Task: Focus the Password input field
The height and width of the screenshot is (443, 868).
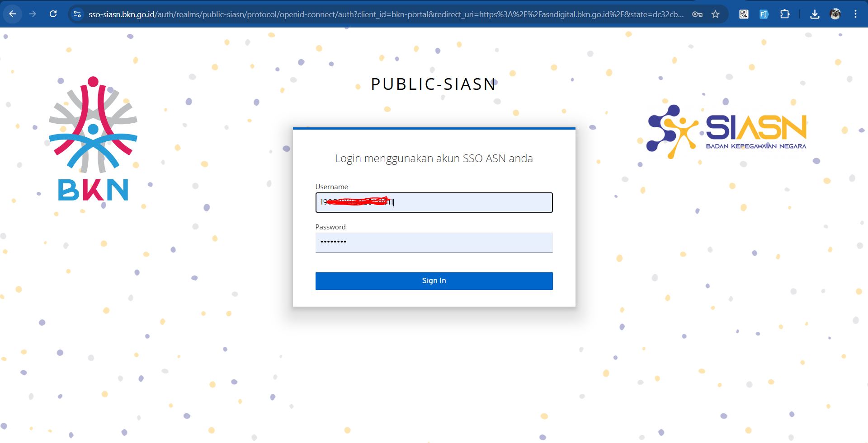Action: click(x=434, y=242)
